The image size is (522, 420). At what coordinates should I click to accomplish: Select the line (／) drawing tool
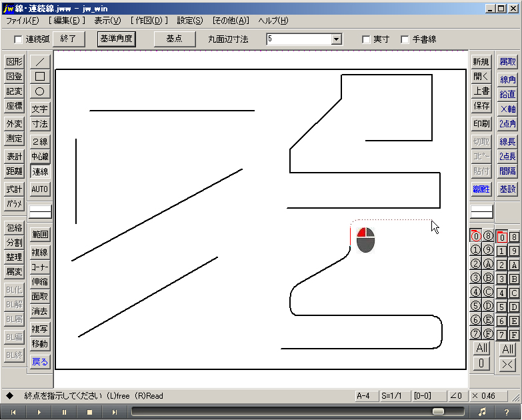(x=40, y=61)
